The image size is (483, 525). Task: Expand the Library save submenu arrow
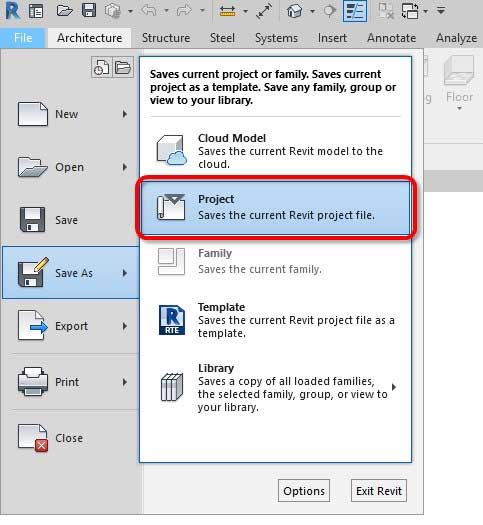(394, 387)
